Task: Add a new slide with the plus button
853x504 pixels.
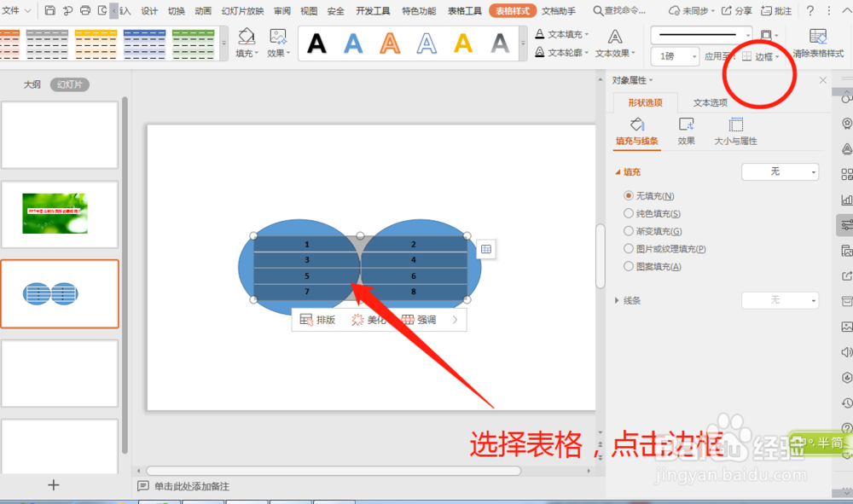Action: pyautogui.click(x=53, y=484)
